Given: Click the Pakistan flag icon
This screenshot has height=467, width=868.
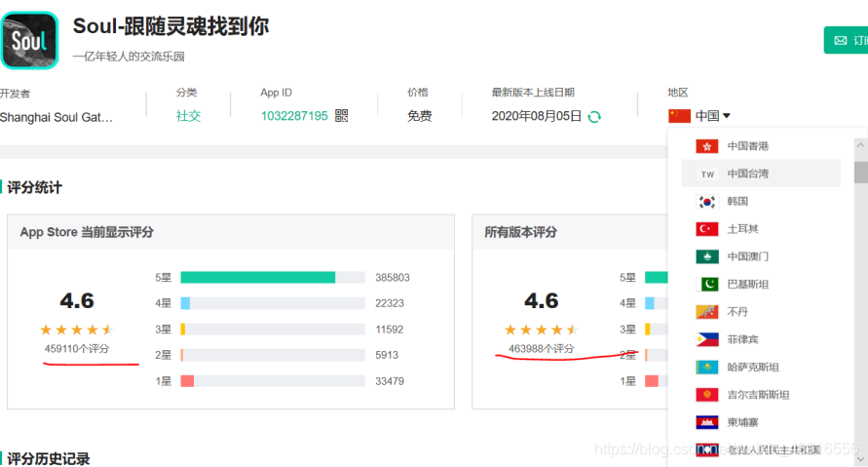Looking at the screenshot, I should 707,284.
